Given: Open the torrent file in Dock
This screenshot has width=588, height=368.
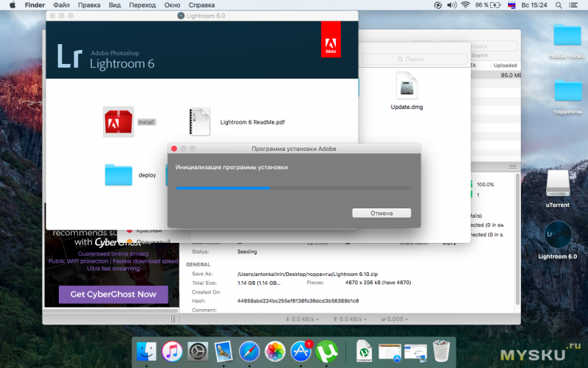Looking at the screenshot, I should point(364,351).
